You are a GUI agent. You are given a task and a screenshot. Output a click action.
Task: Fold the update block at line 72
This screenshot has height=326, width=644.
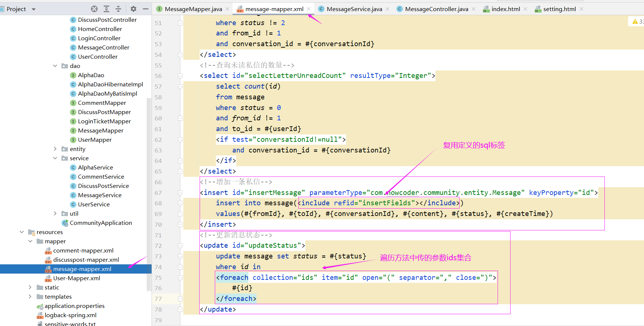point(180,246)
